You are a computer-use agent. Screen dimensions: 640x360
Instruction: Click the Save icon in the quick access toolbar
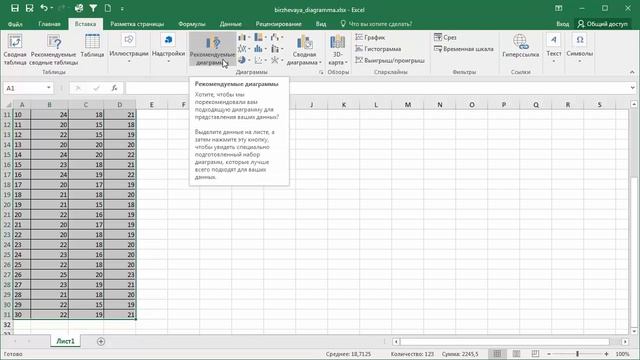[15, 8]
